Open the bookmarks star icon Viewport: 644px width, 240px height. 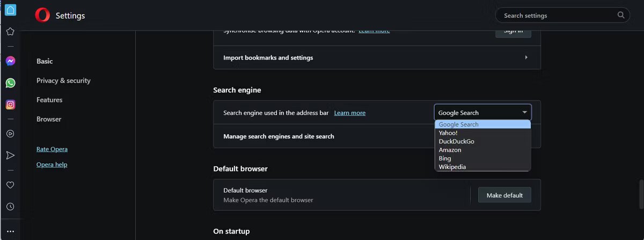10,32
